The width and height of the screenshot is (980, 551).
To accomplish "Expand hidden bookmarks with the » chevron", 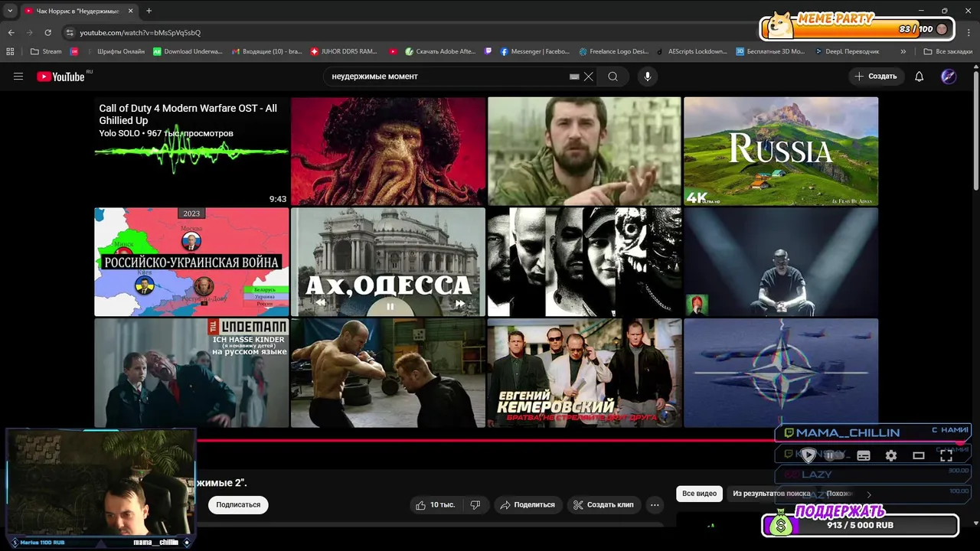I will 903,51.
